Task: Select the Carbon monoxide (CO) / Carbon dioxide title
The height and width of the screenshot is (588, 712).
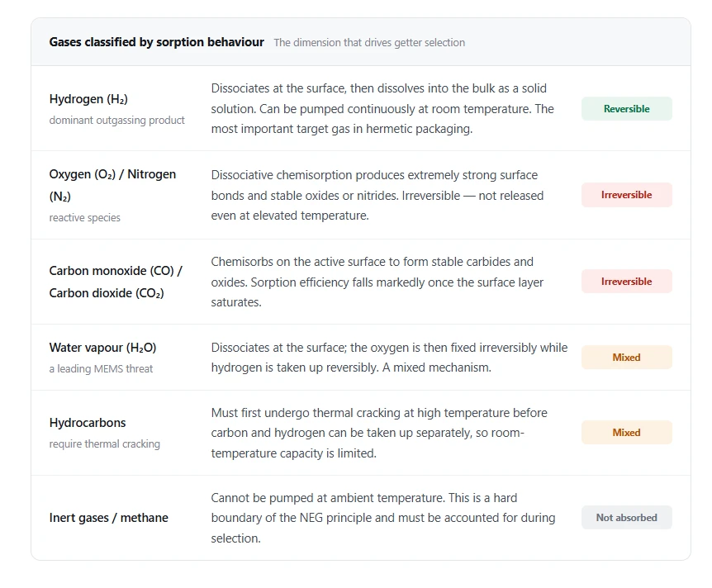Action: (x=116, y=282)
